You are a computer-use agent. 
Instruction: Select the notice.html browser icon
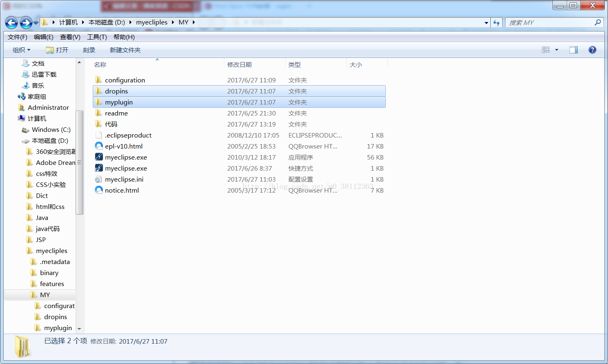click(x=98, y=190)
